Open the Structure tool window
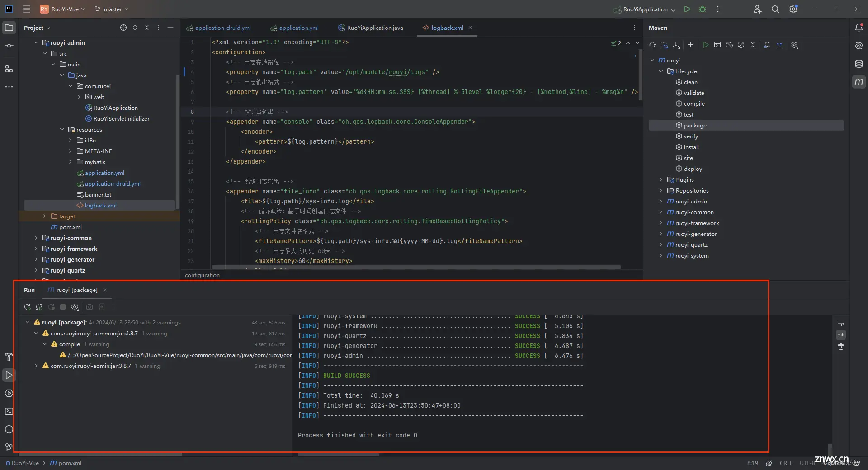Screen dimensions: 868x470 pyautogui.click(x=9, y=69)
